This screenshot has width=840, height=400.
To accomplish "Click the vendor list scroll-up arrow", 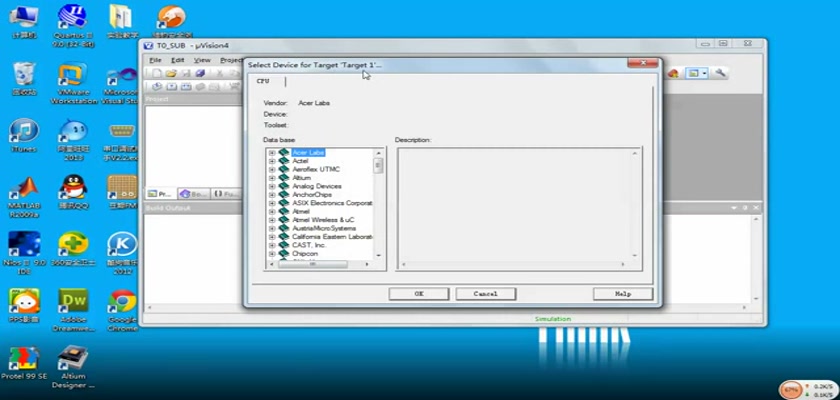I will [378, 153].
